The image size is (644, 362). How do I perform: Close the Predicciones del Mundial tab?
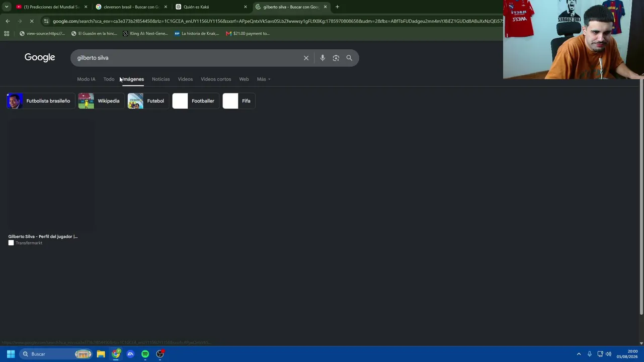pos(86,7)
